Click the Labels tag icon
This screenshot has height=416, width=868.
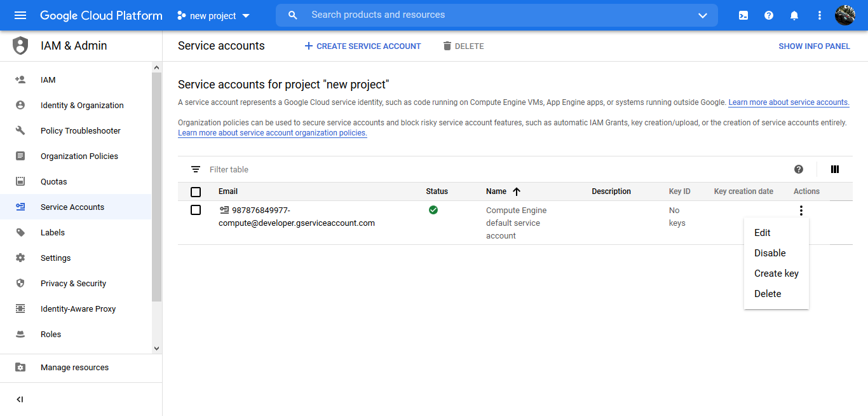click(20, 232)
